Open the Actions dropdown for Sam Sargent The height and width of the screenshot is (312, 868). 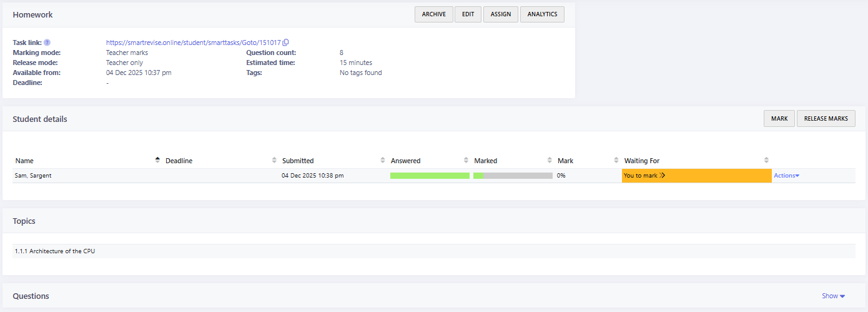click(786, 176)
